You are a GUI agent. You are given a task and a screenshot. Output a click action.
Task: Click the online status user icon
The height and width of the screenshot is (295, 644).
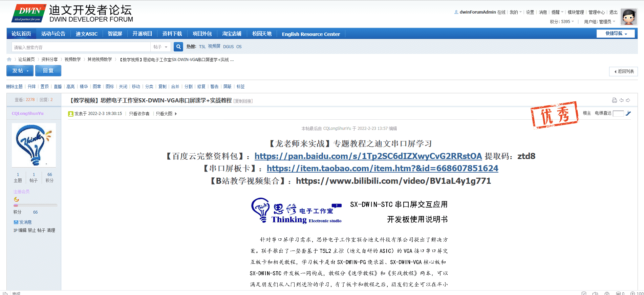point(456,12)
